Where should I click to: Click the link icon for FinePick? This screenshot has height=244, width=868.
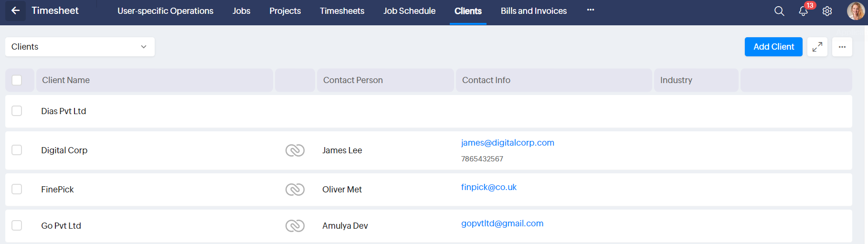295,190
